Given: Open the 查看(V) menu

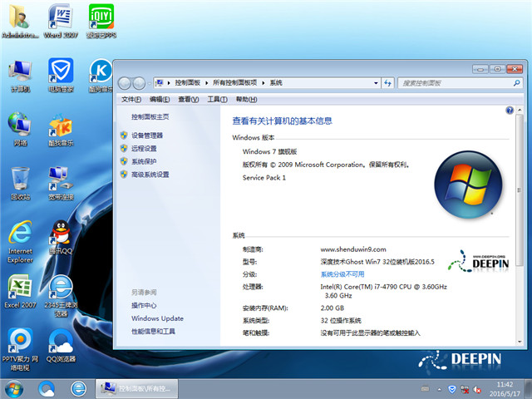Looking at the screenshot, I should pos(189,100).
